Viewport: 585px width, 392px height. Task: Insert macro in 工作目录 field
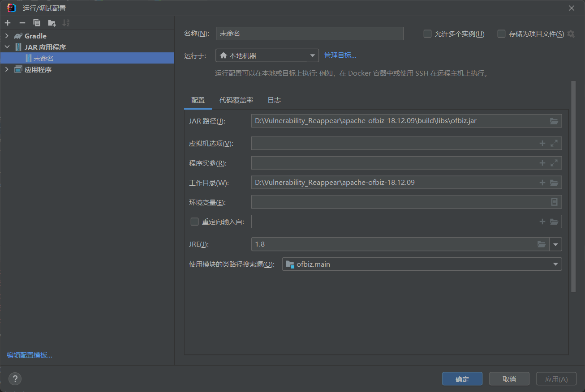542,183
